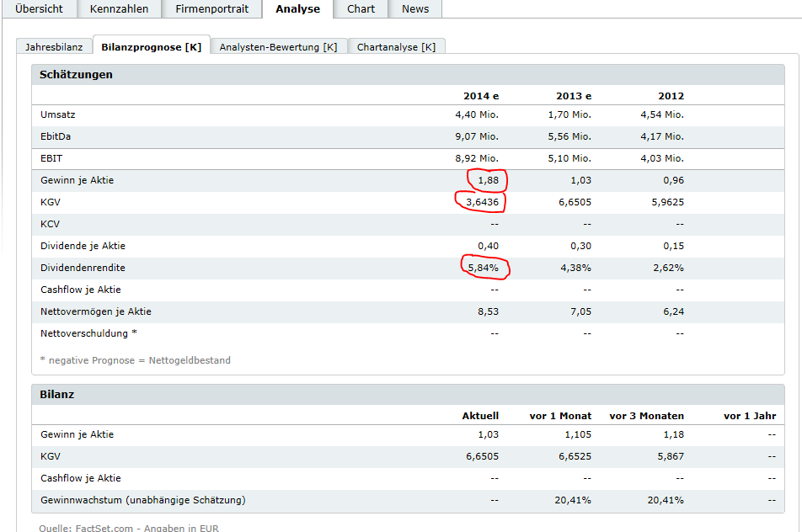Viewport: 802px width, 532px height.
Task: Select the Analyse tab
Action: [x=298, y=9]
